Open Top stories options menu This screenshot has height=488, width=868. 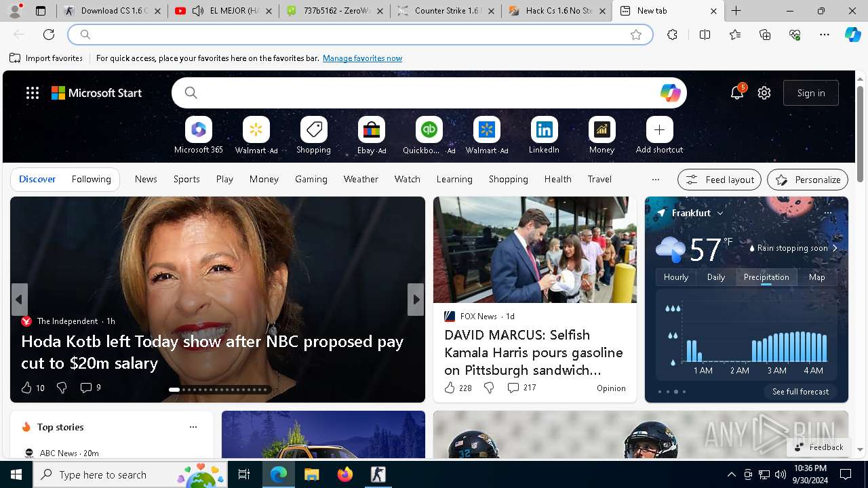(193, 427)
